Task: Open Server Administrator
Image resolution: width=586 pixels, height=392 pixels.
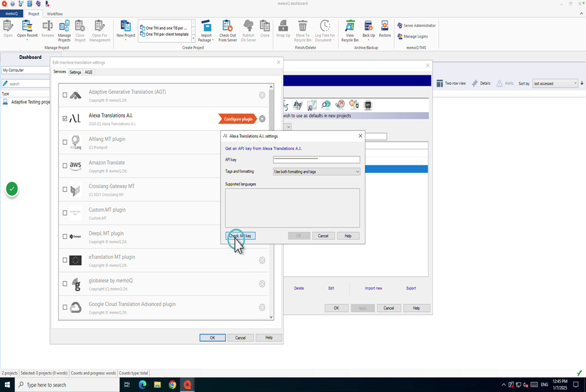Action: [417, 25]
